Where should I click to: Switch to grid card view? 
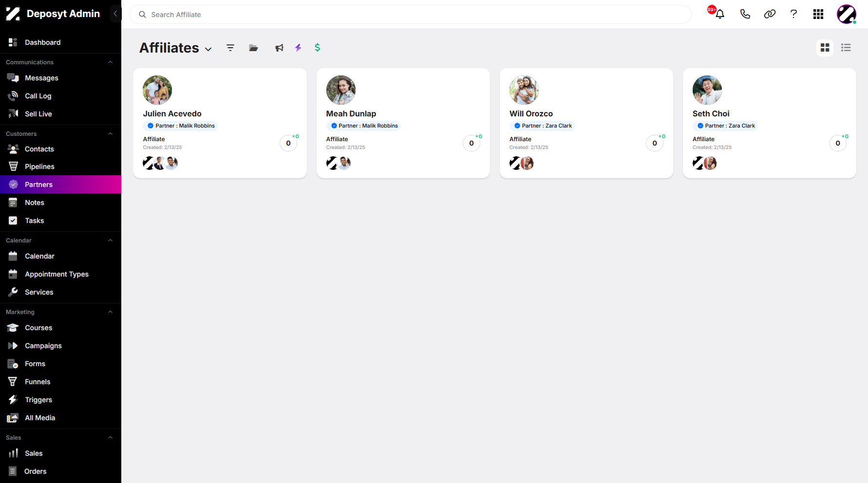point(825,48)
